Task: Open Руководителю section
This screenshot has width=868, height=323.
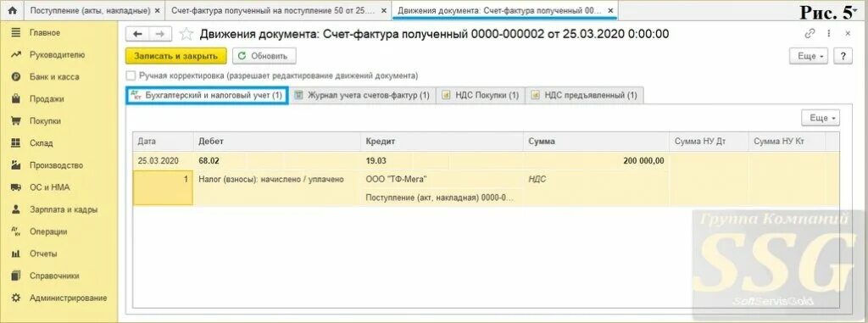Action: click(57, 55)
